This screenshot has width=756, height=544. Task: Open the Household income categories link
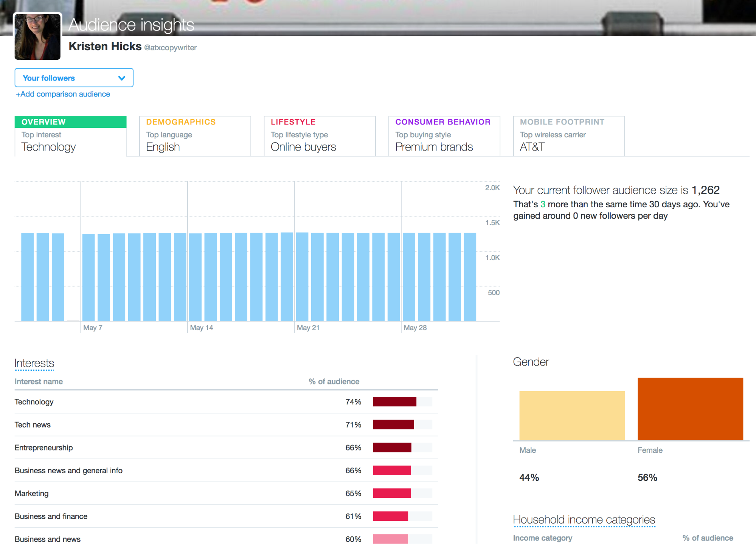coord(584,519)
